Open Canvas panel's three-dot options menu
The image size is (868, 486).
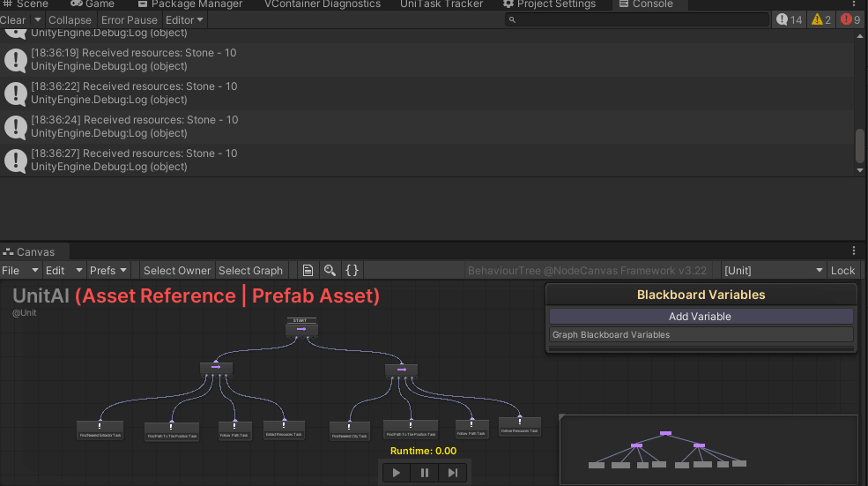[854, 250]
